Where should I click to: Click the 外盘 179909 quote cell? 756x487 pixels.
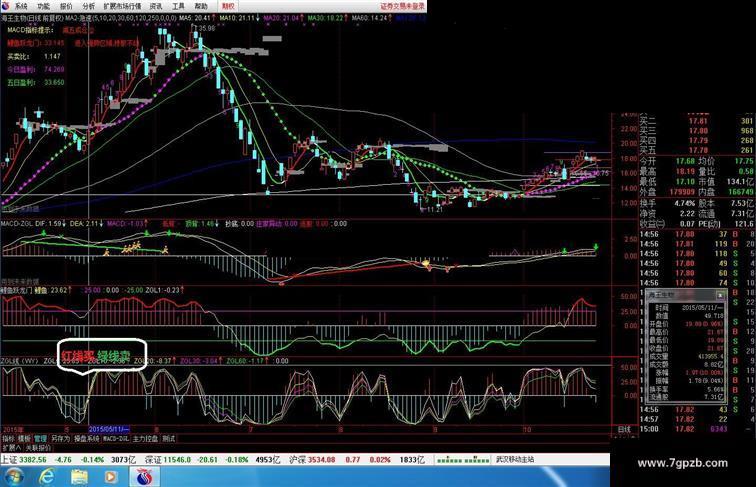(667, 192)
